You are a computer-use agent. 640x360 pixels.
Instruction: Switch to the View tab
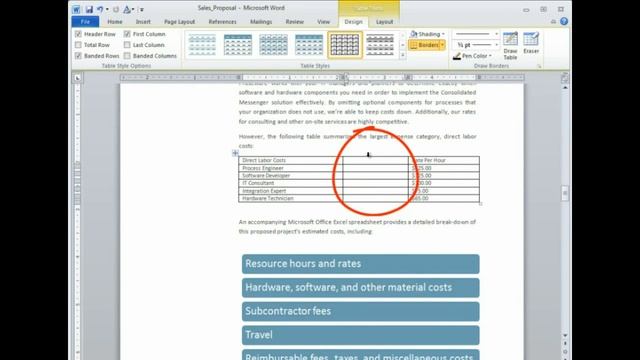point(323,22)
